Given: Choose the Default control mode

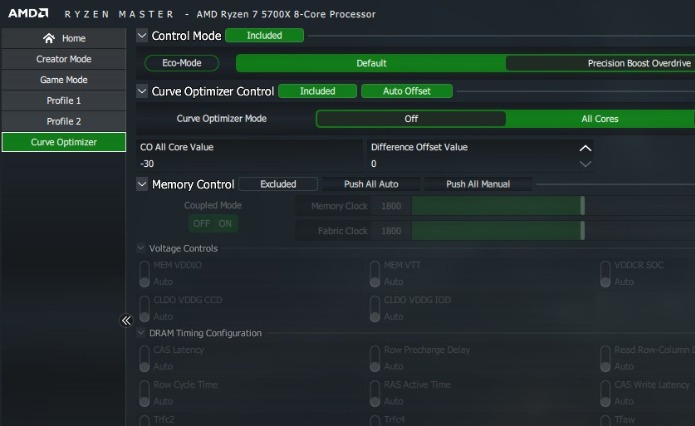Looking at the screenshot, I should [x=371, y=63].
